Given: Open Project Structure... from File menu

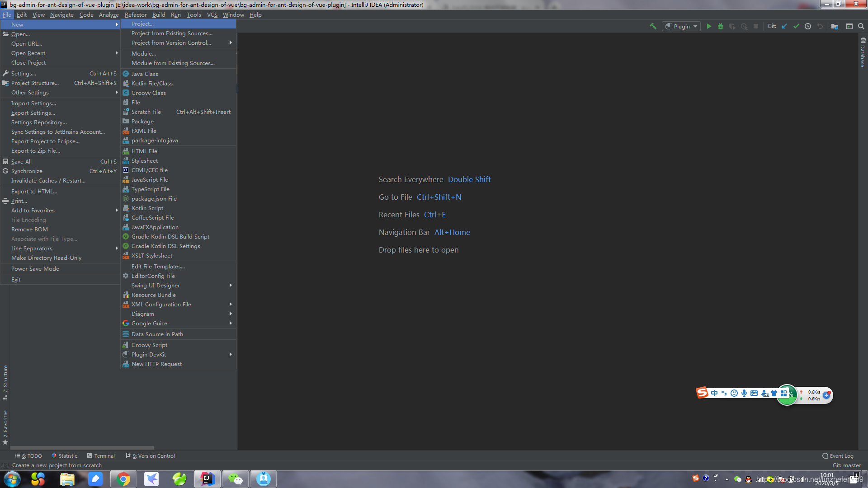Looking at the screenshot, I should coord(60,83).
